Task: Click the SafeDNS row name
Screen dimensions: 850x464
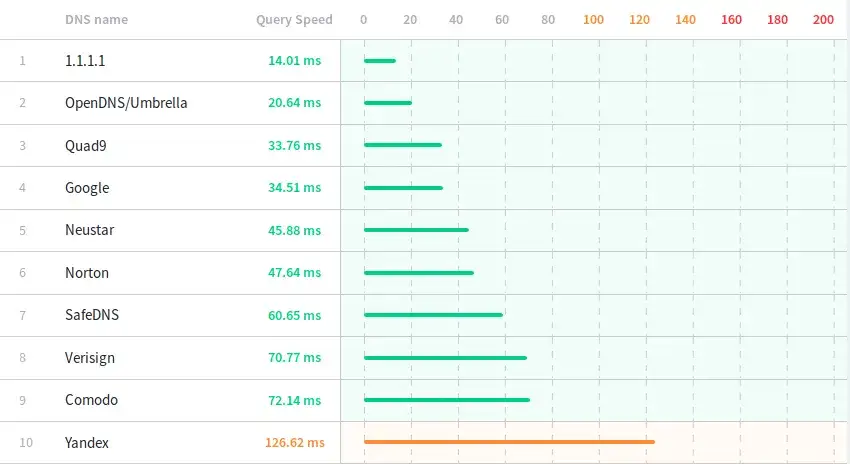Action: pos(92,316)
